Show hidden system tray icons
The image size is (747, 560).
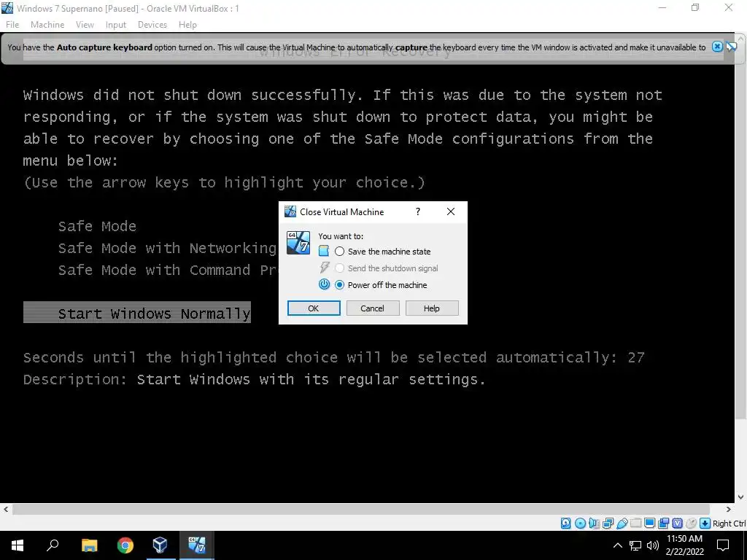617,545
